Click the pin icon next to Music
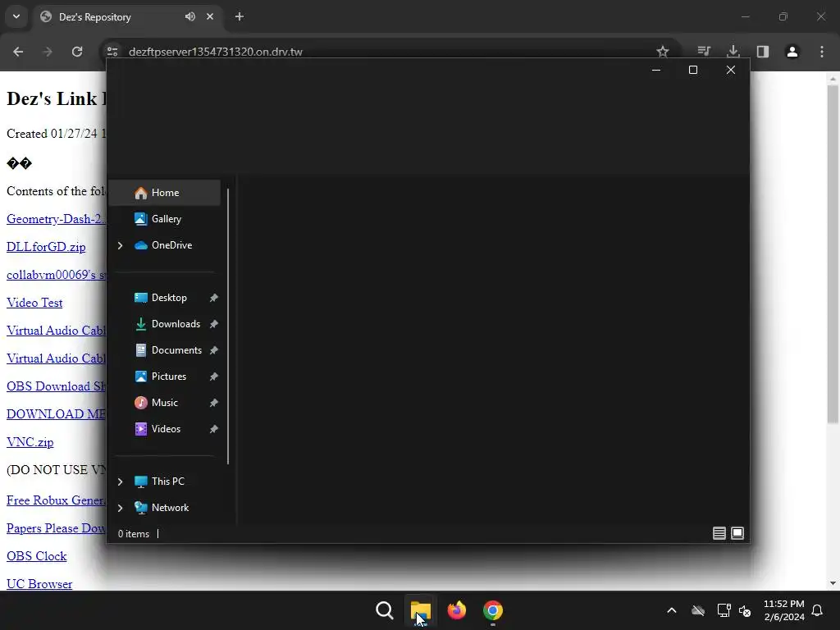The width and height of the screenshot is (840, 630). click(x=214, y=403)
